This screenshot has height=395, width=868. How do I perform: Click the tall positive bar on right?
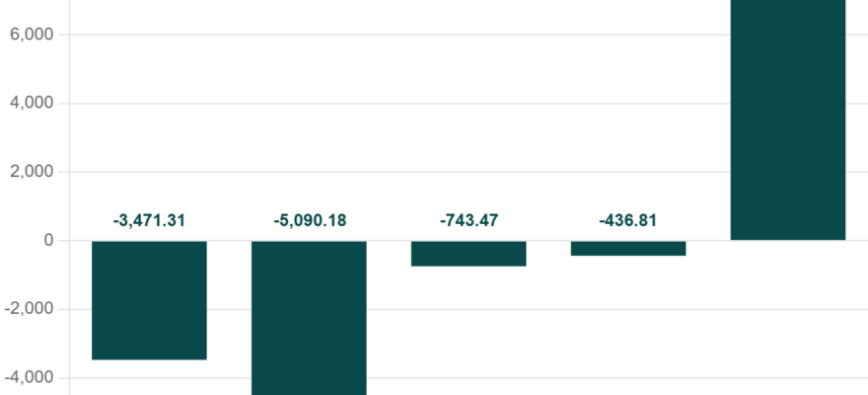[788, 119]
